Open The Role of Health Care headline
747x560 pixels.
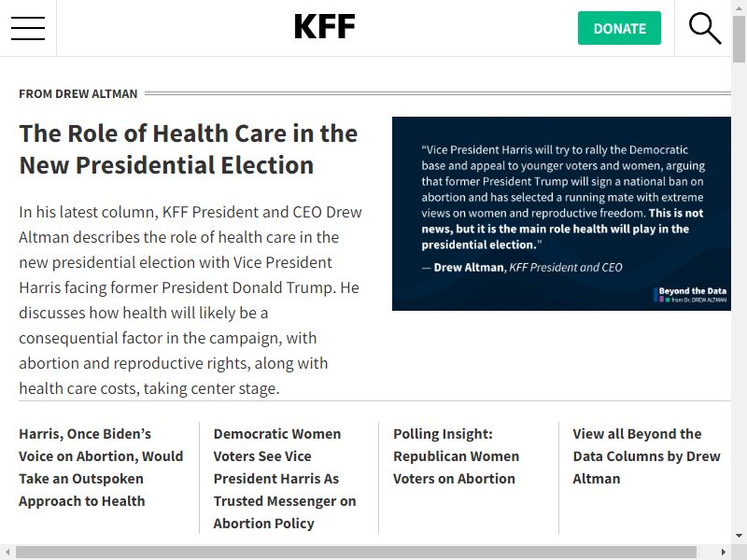pyautogui.click(x=189, y=149)
